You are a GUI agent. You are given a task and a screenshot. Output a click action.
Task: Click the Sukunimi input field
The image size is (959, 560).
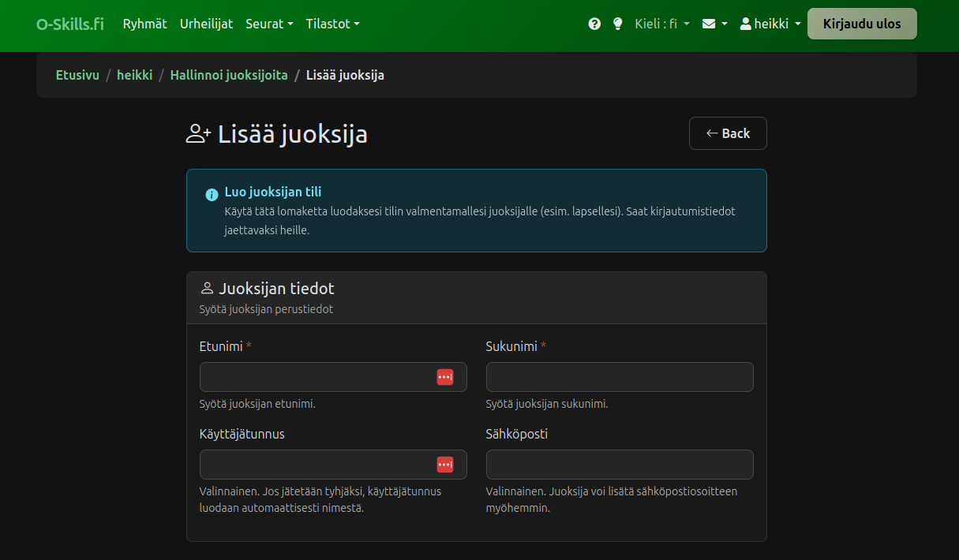pos(620,377)
